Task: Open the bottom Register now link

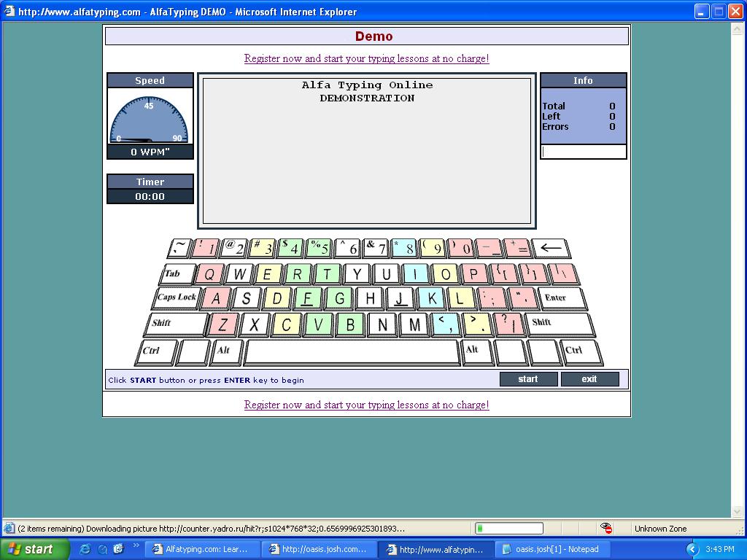Action: pyautogui.click(x=366, y=405)
